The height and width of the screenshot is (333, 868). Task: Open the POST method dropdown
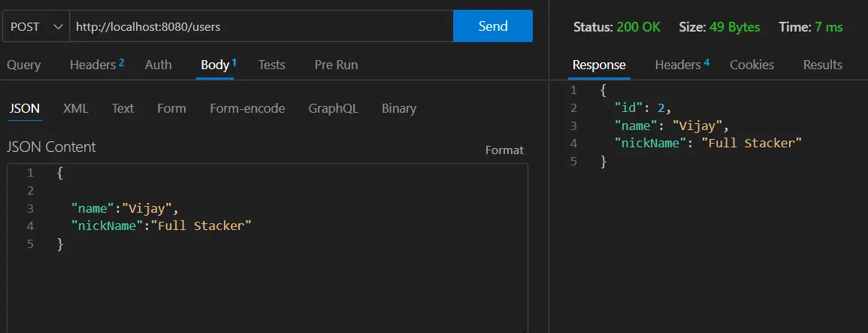coord(36,26)
